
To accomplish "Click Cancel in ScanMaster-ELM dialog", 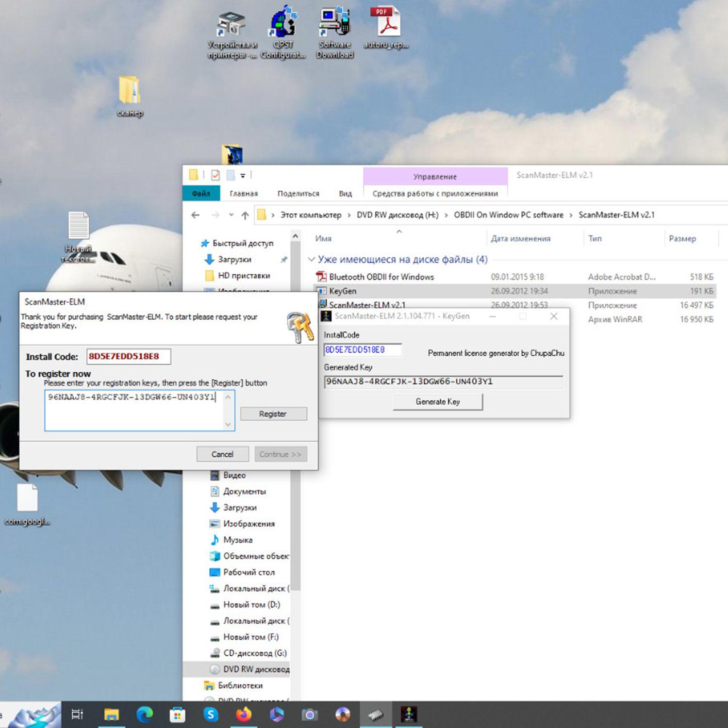I will coord(223,454).
